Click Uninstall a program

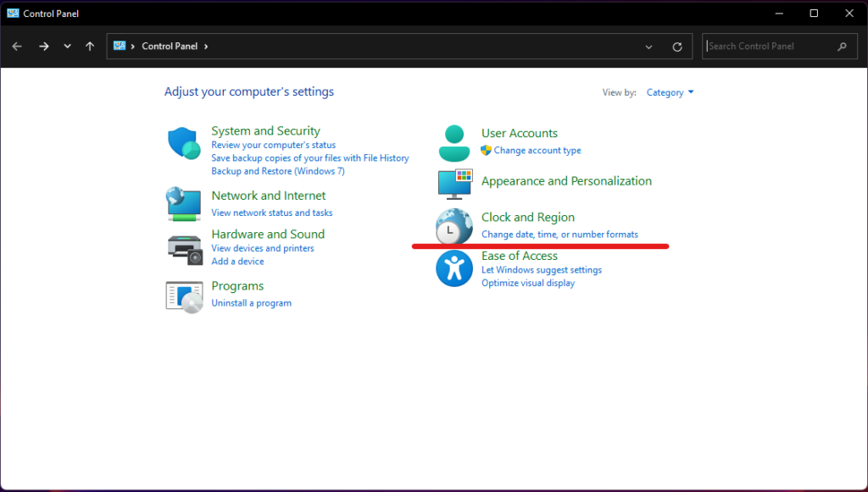pos(251,302)
